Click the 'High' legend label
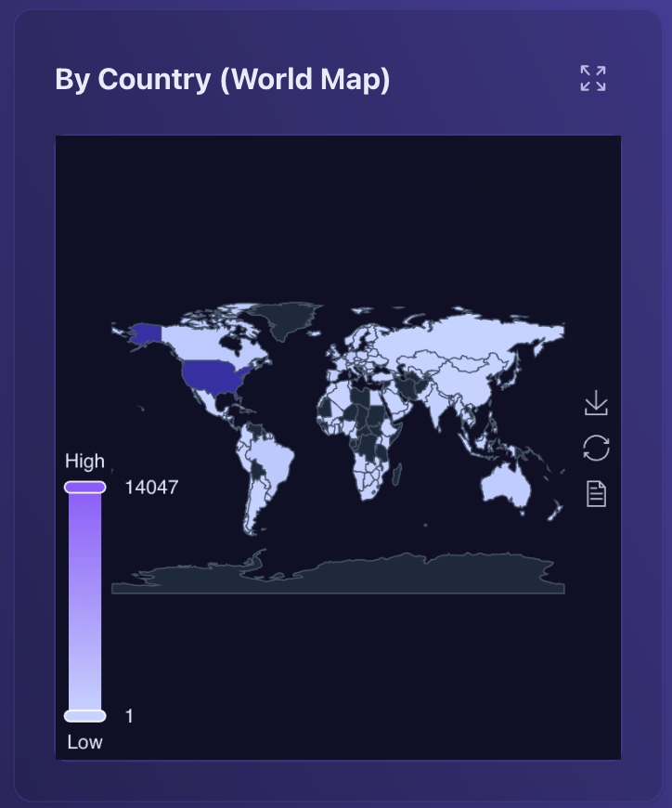Viewport: 672px width, 808px height. (x=85, y=461)
